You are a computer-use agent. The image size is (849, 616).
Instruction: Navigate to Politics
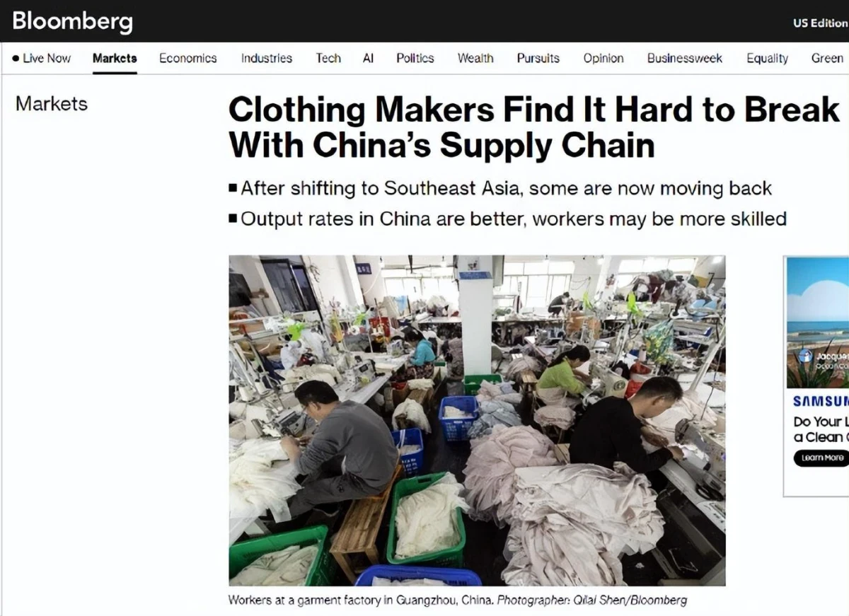coord(415,59)
